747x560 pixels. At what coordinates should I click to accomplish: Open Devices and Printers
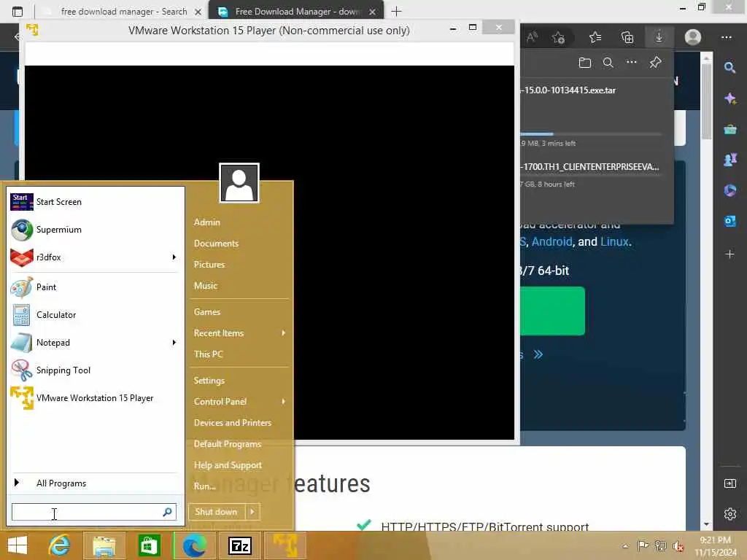coord(233,423)
